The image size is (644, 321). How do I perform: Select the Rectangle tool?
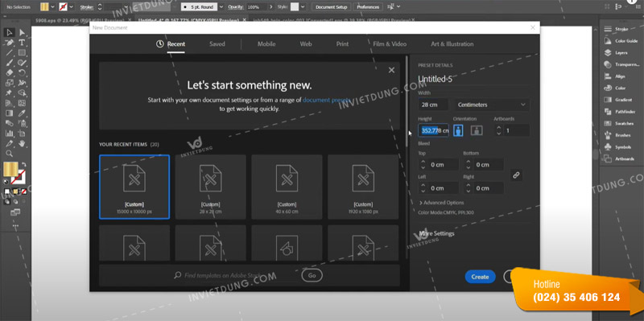coord(22,52)
